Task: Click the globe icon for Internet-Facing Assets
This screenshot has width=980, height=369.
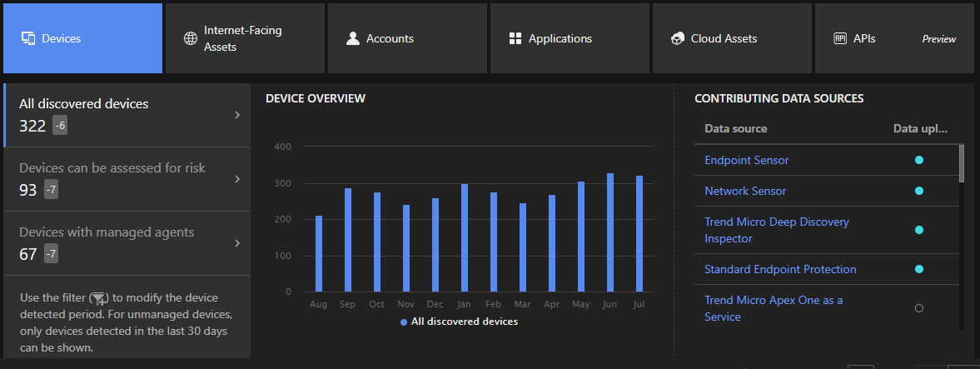Action: (190, 38)
